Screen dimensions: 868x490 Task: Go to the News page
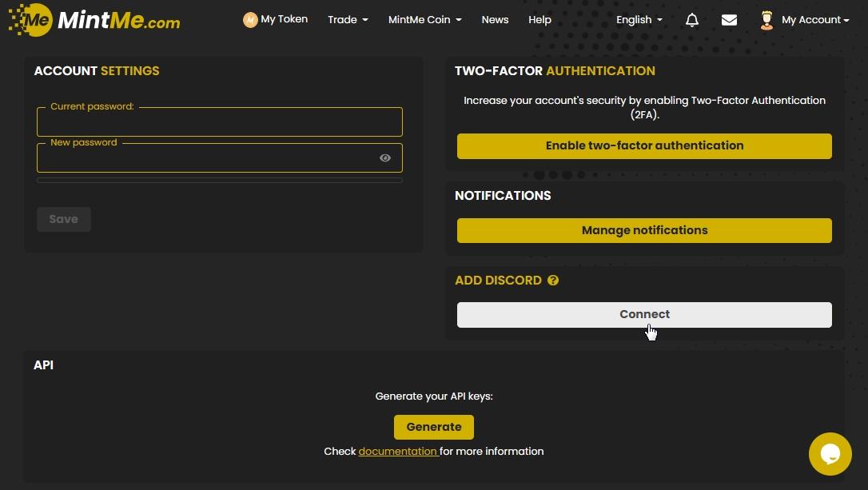tap(495, 20)
